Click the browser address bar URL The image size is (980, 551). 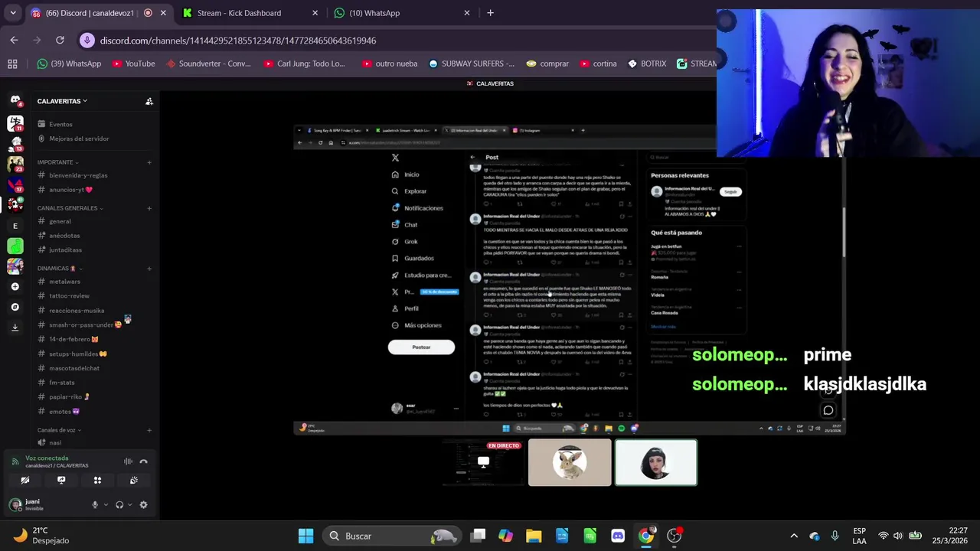[237, 41]
